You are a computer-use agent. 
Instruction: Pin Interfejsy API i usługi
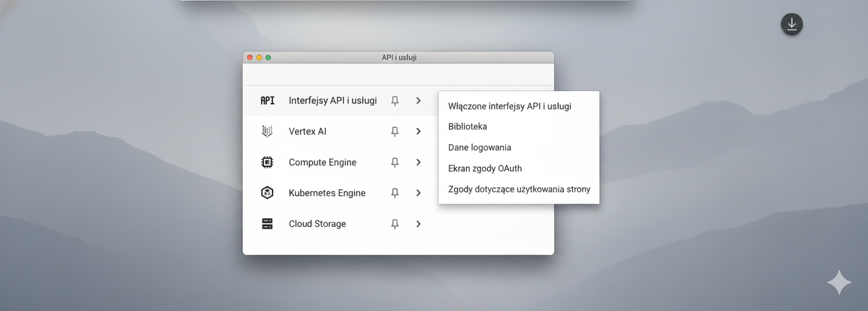coord(395,101)
